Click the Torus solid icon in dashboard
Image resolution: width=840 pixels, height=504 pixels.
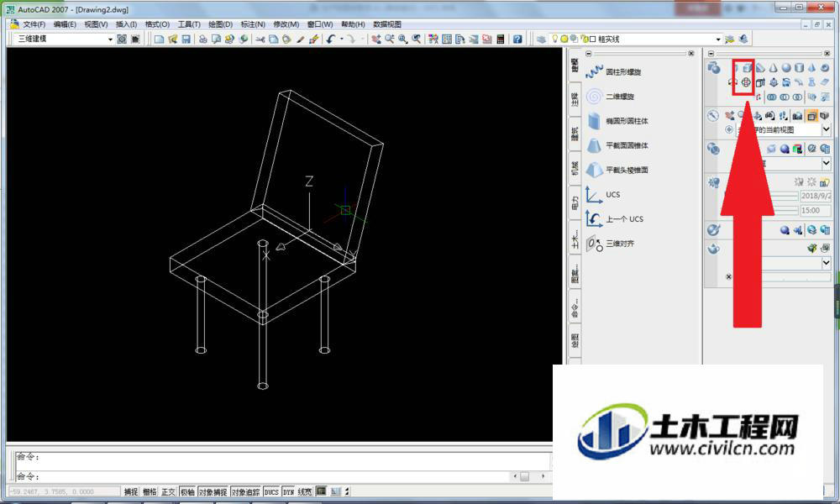click(x=825, y=68)
